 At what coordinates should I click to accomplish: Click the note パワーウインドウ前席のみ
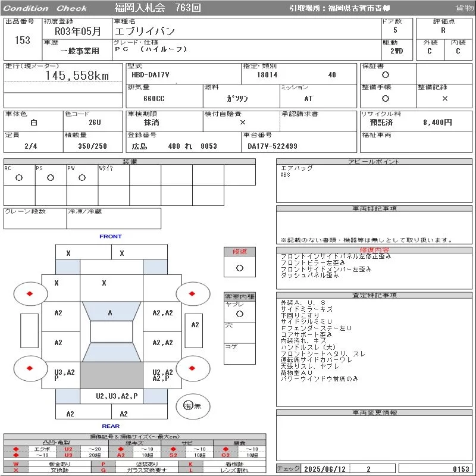320,379
